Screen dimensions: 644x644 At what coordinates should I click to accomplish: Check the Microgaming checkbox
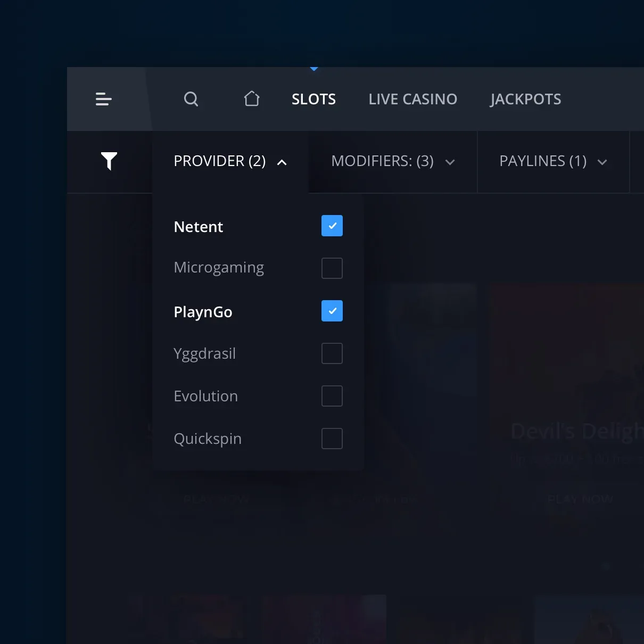pyautogui.click(x=332, y=268)
